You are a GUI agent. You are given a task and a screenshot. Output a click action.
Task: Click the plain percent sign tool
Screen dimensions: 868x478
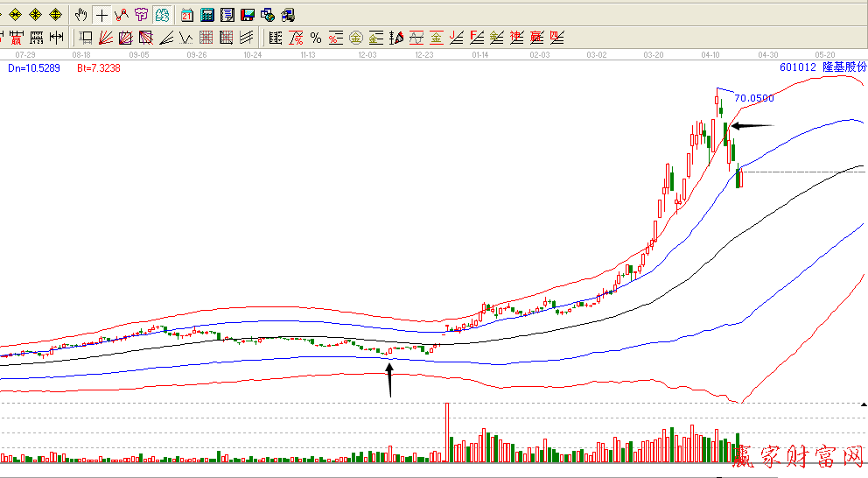pyautogui.click(x=315, y=38)
